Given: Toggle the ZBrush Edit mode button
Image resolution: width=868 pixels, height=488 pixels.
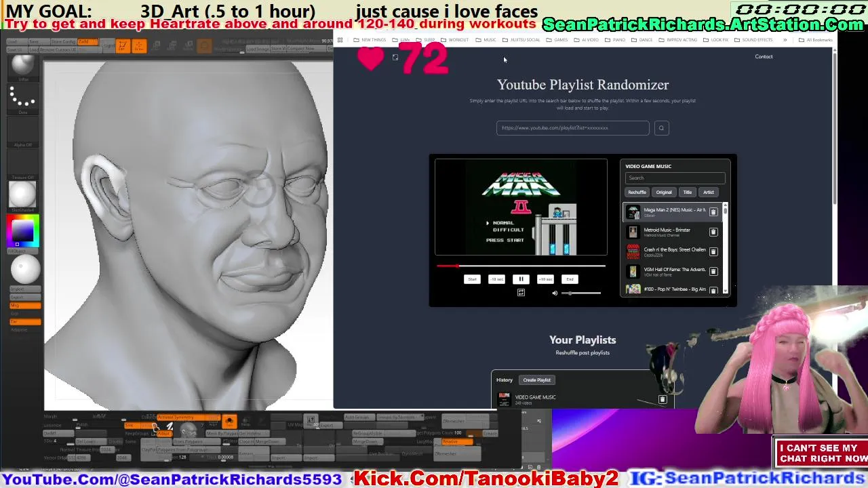Looking at the screenshot, I should pyautogui.click(x=122, y=46).
